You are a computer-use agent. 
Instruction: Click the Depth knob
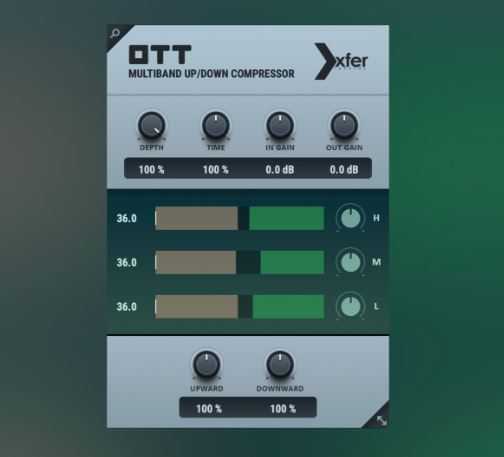coord(151,126)
